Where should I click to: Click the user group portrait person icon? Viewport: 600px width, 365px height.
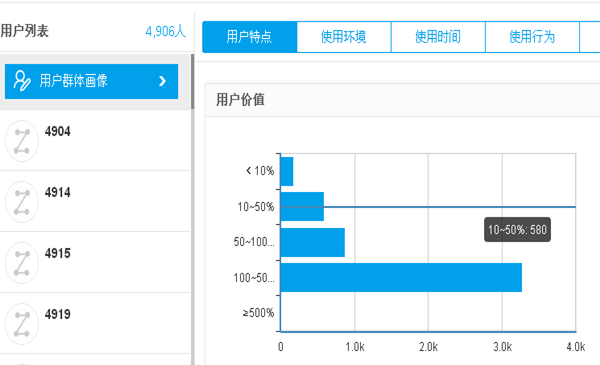tap(22, 80)
